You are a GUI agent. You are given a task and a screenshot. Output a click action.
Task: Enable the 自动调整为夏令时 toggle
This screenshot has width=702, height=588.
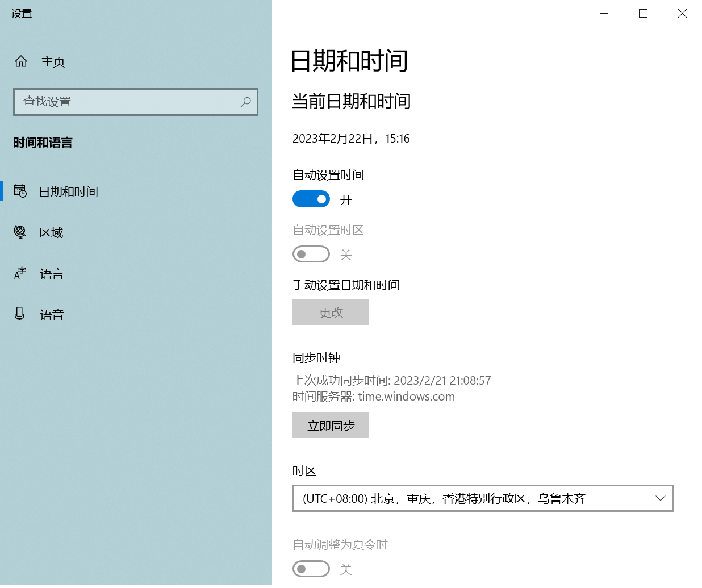(311, 569)
